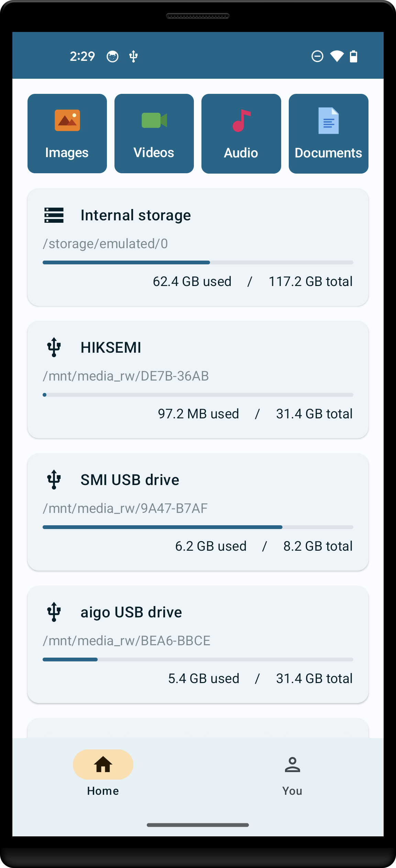Select the /mnt/media_rw/9A47-B7AF path
Screen dimensions: 396x868
tap(125, 508)
